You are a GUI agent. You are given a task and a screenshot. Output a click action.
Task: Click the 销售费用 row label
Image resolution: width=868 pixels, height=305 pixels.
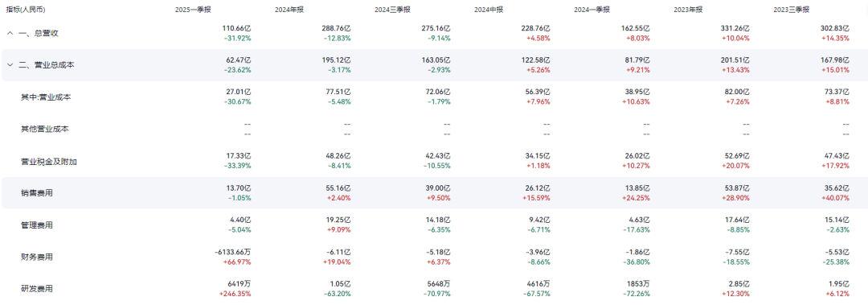click(33, 193)
